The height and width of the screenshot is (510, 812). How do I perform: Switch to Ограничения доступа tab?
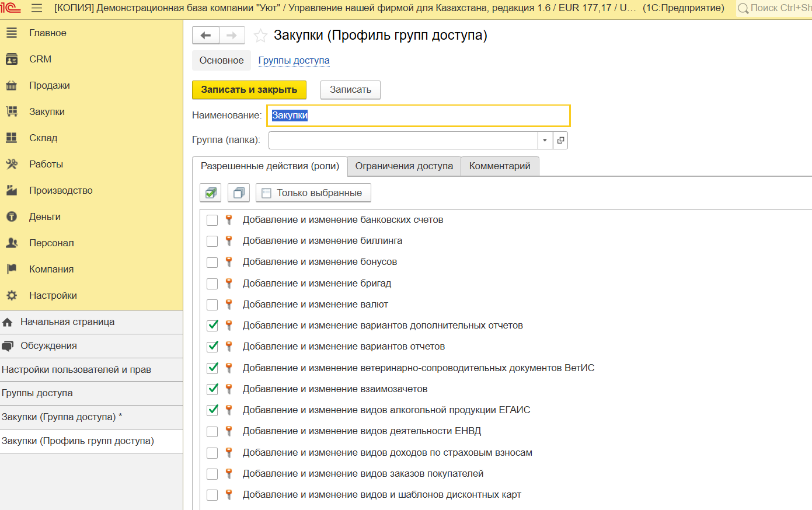[404, 166]
